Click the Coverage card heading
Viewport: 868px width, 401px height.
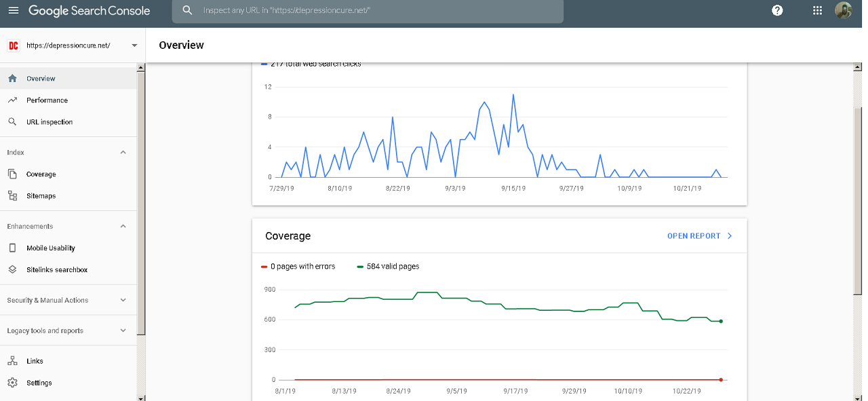(288, 236)
